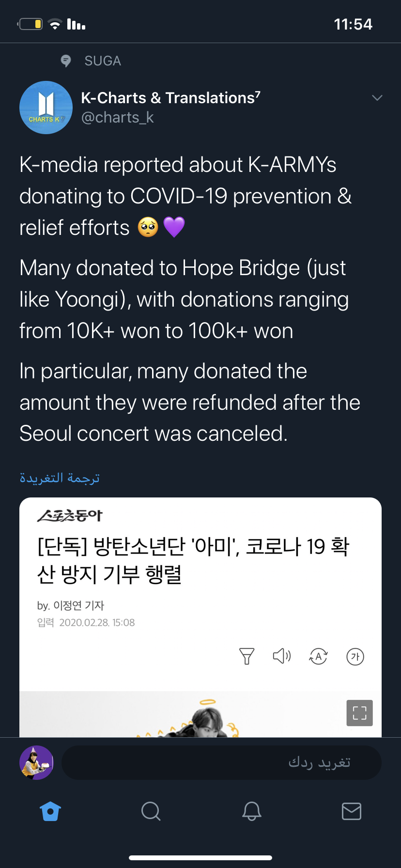Tap the SUGA topic label

(x=103, y=61)
